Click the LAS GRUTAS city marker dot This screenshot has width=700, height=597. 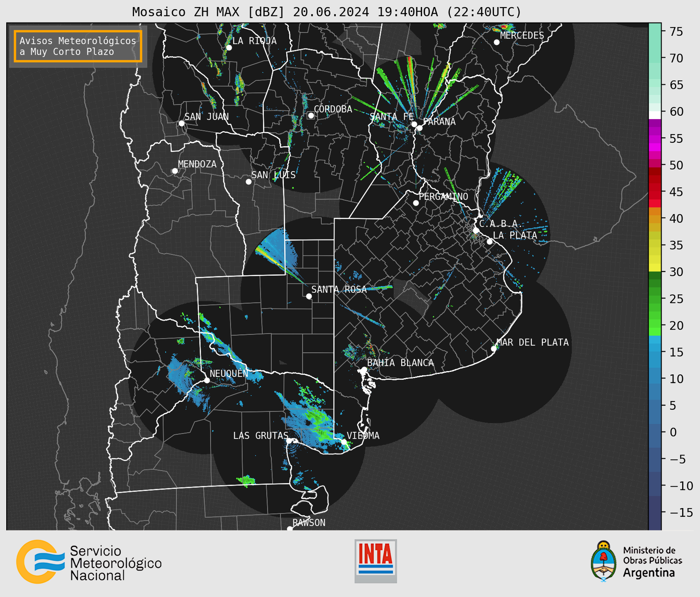click(x=289, y=441)
